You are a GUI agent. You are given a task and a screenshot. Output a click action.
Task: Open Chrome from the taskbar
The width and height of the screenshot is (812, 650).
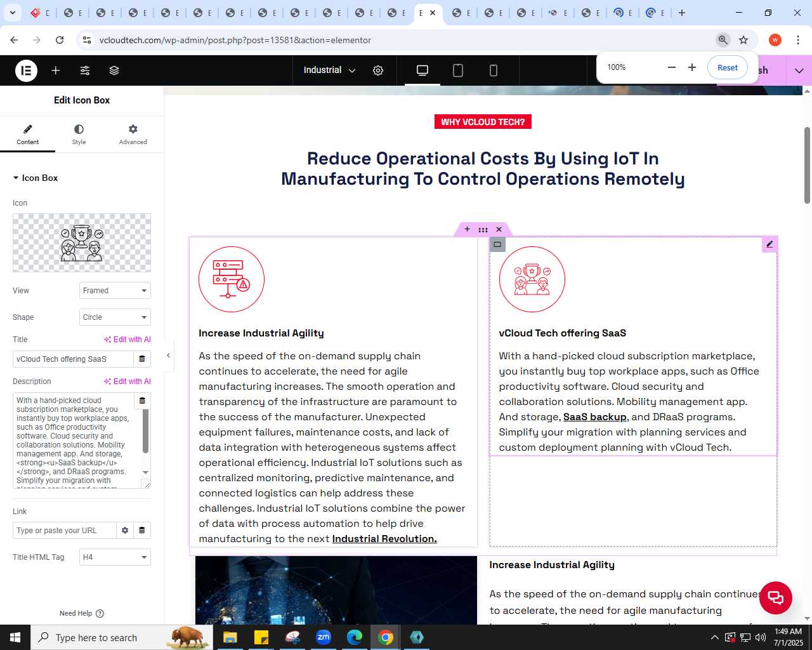(386, 637)
